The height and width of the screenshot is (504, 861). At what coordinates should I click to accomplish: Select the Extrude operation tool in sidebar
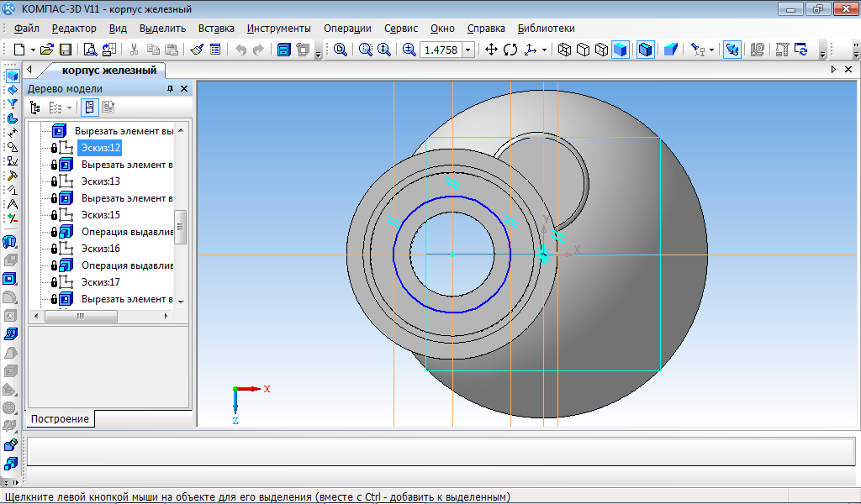click(11, 243)
